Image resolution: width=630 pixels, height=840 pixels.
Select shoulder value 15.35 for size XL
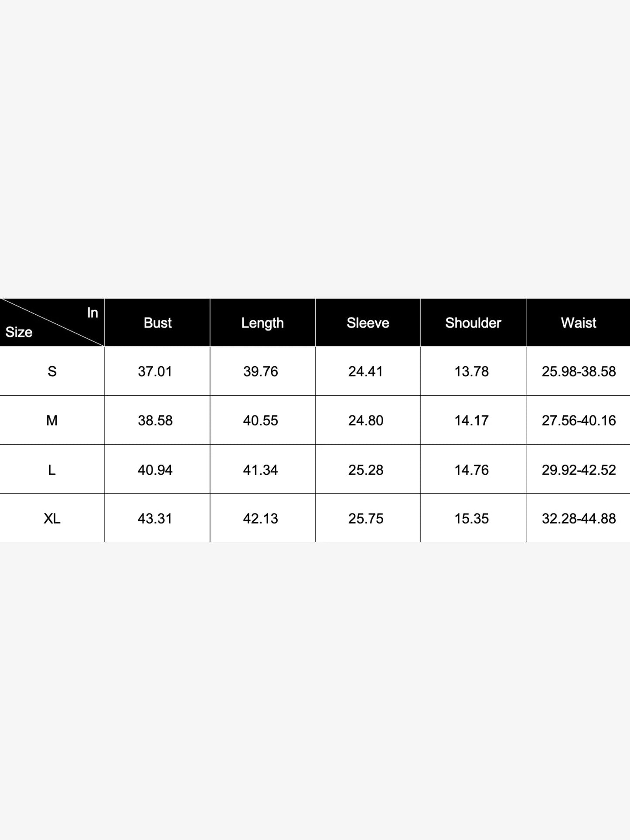click(472, 519)
